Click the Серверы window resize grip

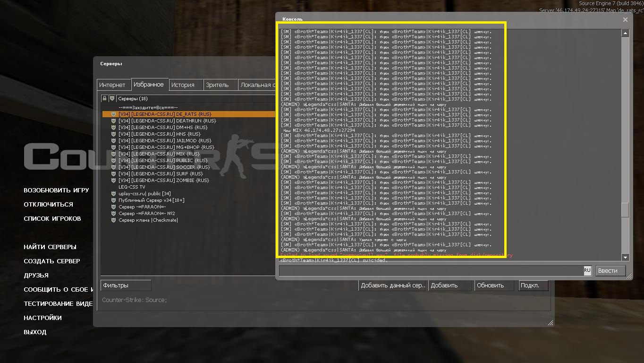point(550,323)
